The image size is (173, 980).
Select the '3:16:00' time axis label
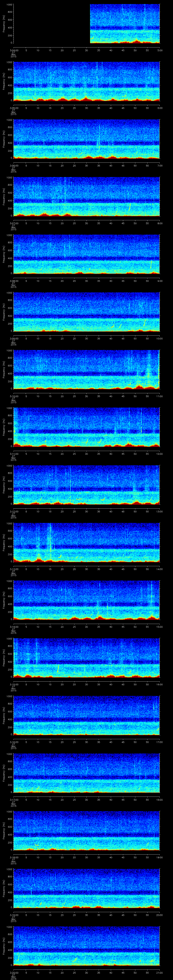[x=14, y=742]
